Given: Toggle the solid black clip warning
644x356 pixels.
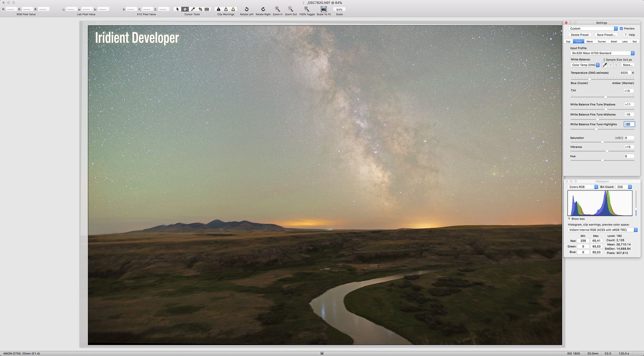Looking at the screenshot, I should 219,9.
